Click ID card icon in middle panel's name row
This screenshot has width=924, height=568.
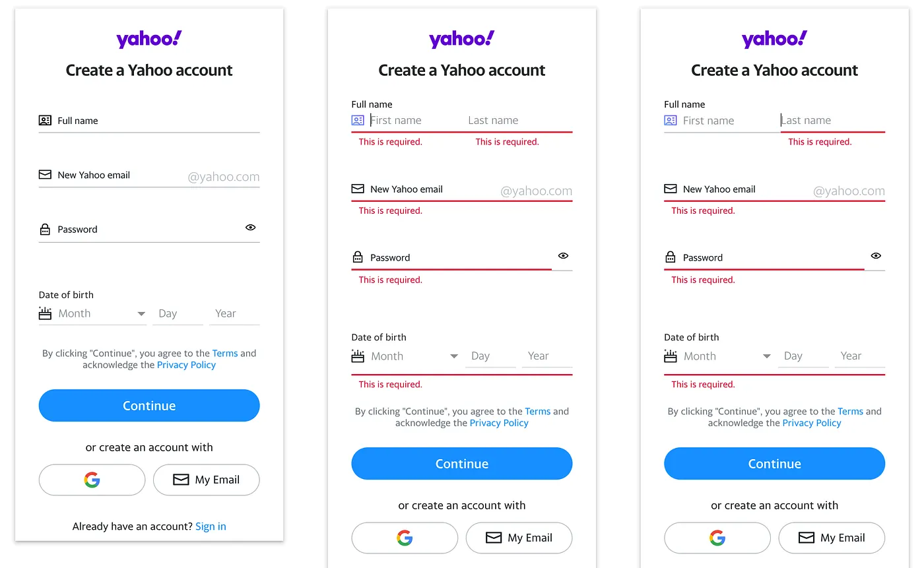[x=358, y=121]
